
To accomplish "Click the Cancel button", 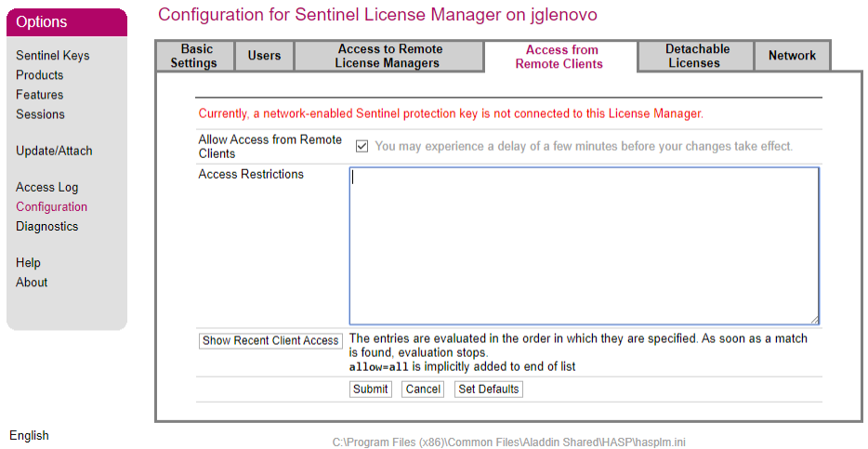I will tap(423, 390).
